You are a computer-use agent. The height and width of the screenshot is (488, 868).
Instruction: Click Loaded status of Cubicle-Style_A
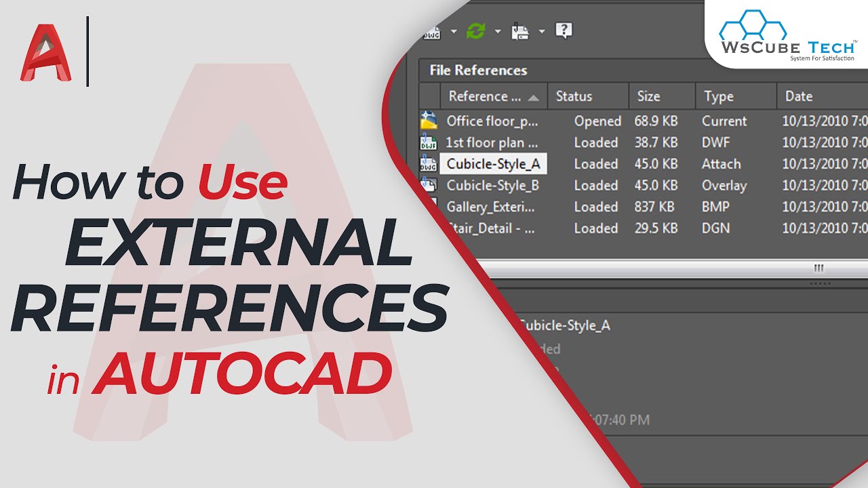(596, 163)
